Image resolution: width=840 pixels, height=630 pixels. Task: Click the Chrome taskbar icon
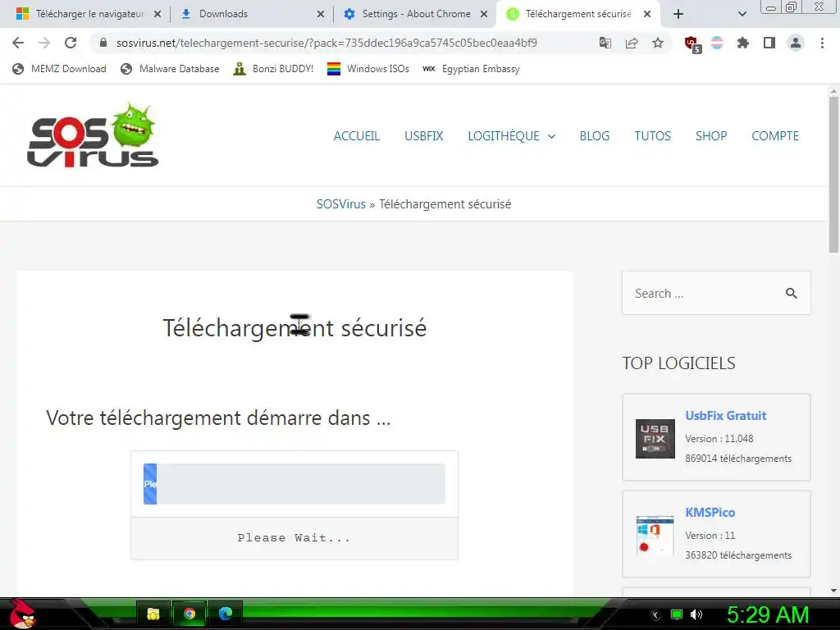[189, 614]
